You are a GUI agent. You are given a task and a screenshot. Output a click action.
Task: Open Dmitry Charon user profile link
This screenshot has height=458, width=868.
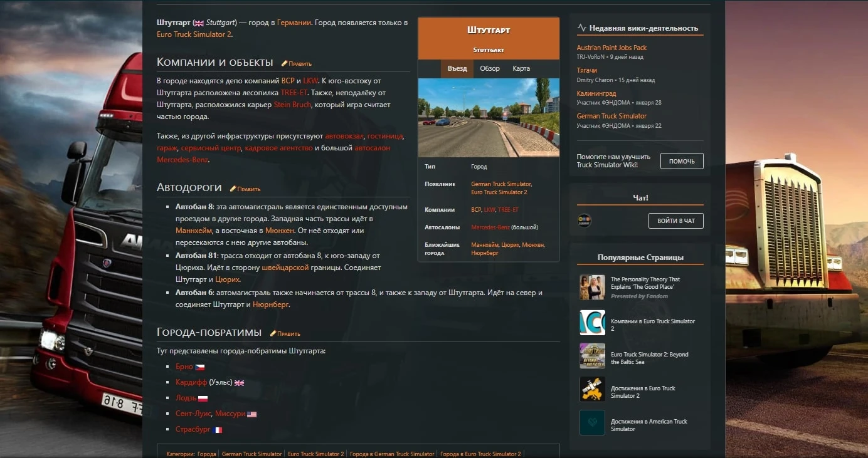pos(595,80)
